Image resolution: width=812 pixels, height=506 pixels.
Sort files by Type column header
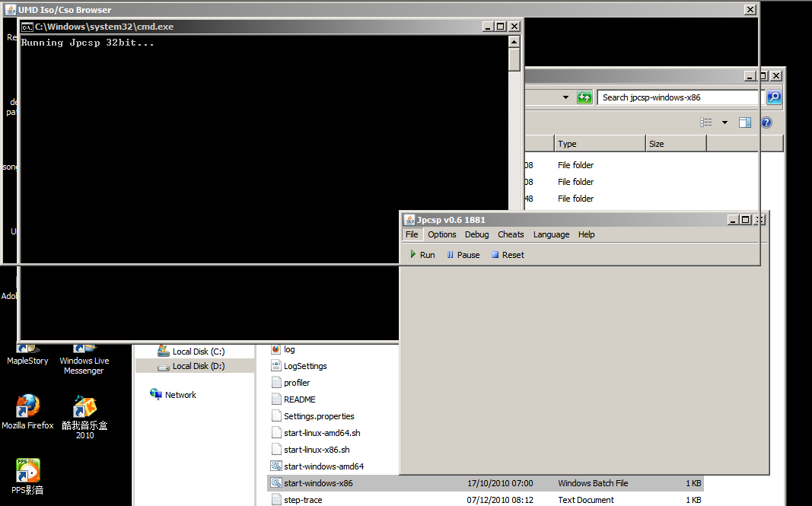click(x=598, y=144)
